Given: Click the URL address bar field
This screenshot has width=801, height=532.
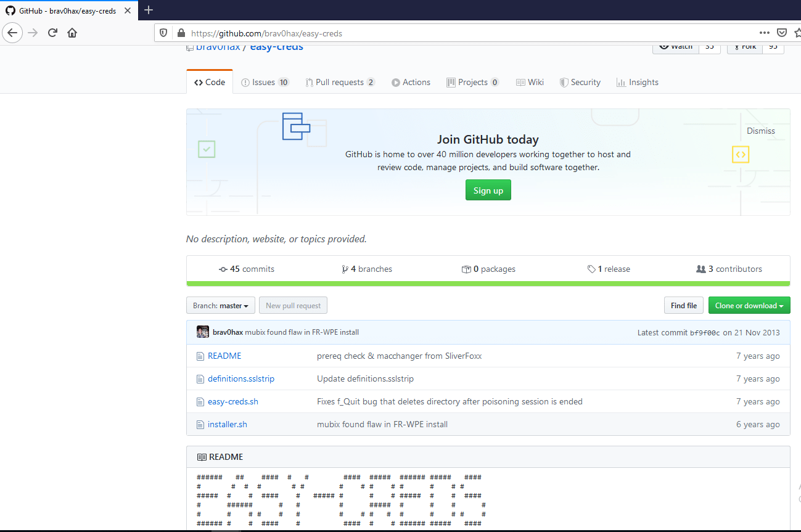Looking at the screenshot, I should coord(456,33).
